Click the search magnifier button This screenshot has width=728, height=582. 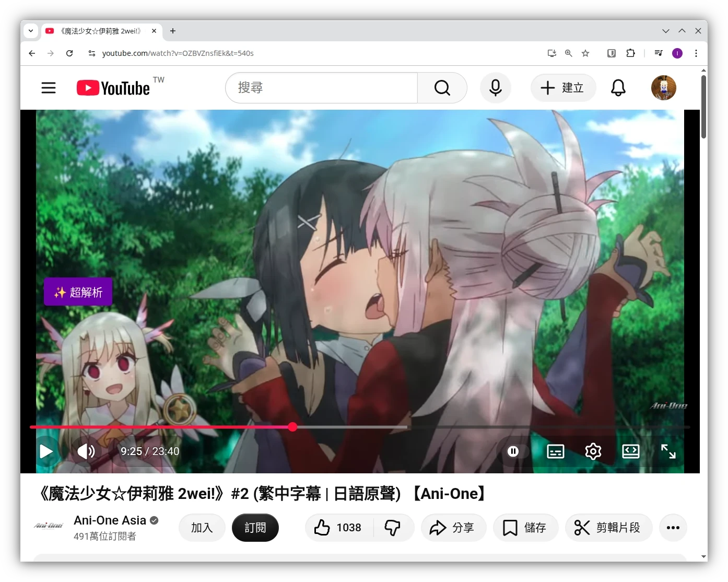click(x=442, y=88)
